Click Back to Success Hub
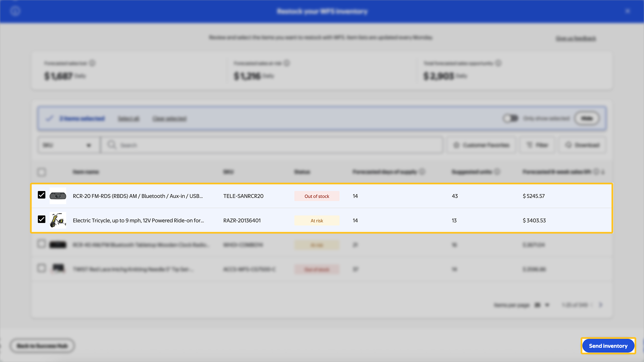This screenshot has width=644, height=362. point(42,346)
